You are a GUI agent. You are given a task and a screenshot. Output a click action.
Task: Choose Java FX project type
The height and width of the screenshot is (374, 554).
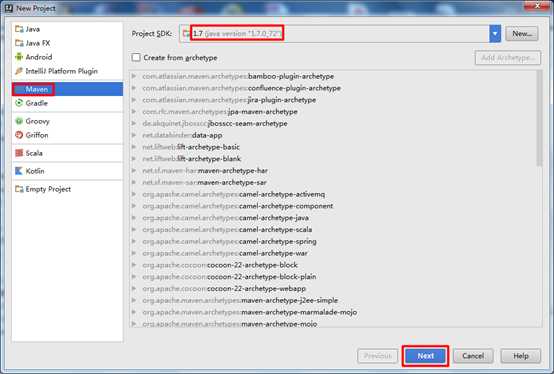(x=67, y=43)
